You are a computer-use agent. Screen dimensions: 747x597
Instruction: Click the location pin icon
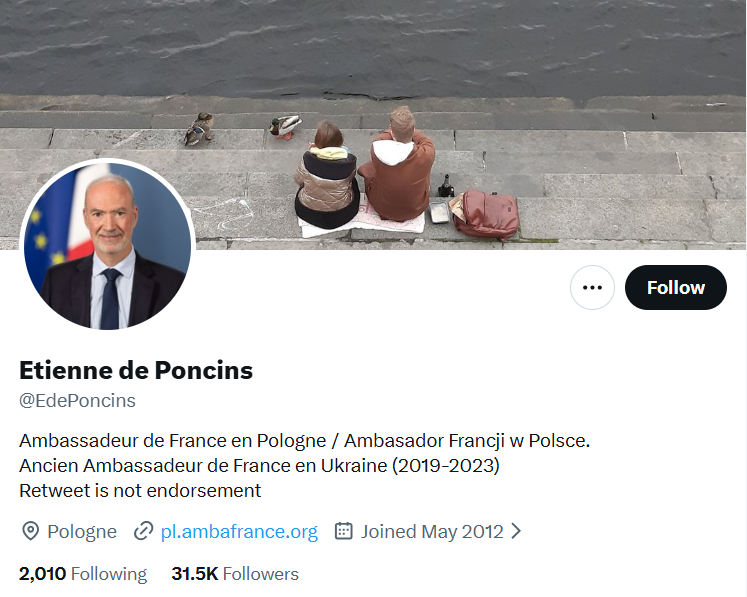(x=30, y=531)
